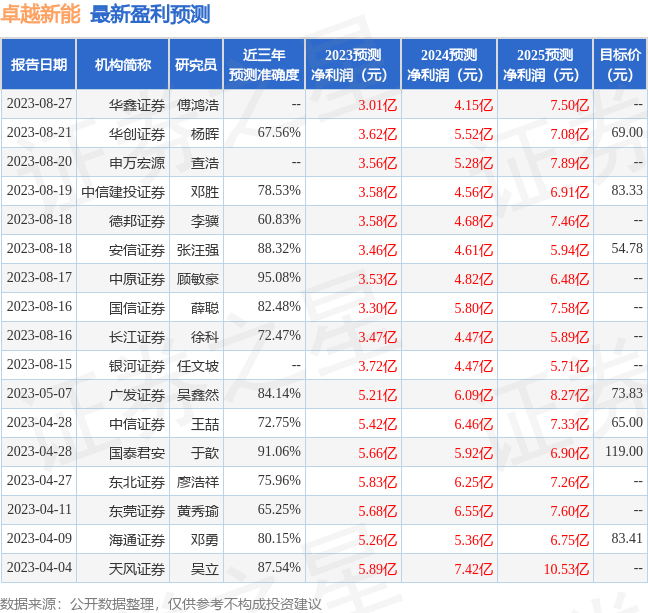
Task: Select the 研究员 column header
Action: (x=196, y=64)
